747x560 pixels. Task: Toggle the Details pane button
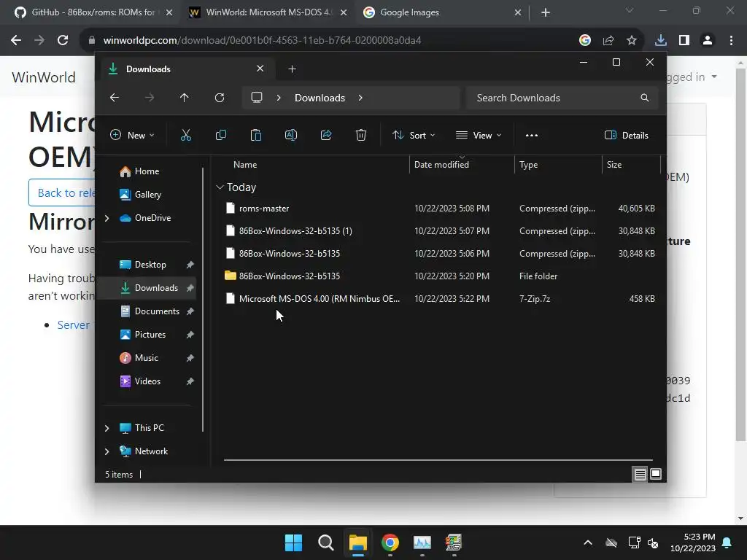tap(627, 135)
